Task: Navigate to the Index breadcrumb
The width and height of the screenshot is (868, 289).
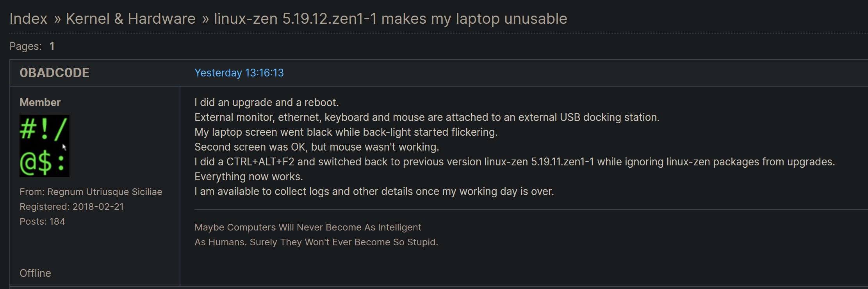Action: 28,18
